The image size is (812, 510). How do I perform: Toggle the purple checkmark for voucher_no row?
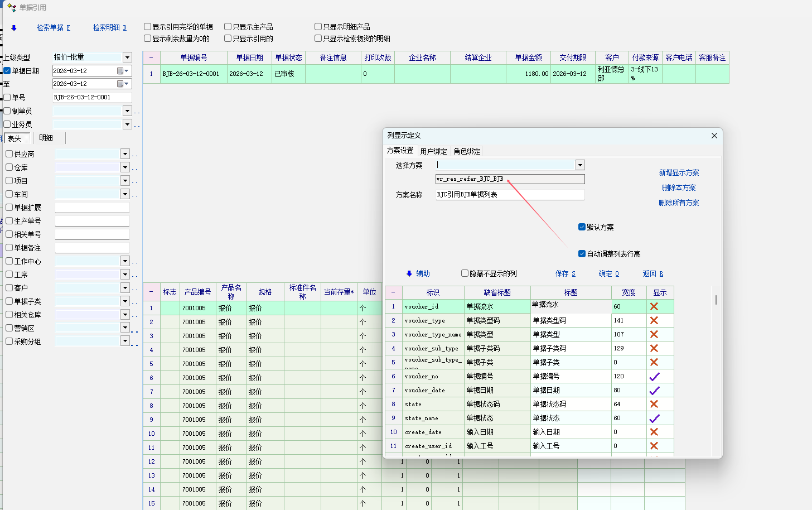pos(654,377)
